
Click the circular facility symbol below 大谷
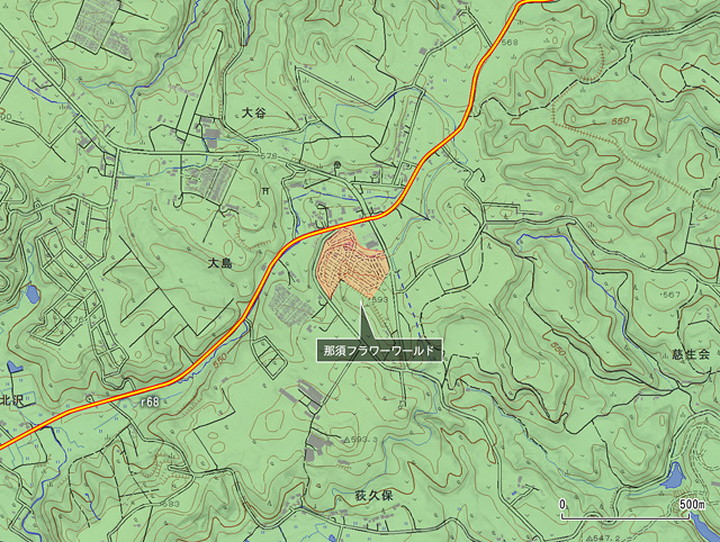tap(338, 164)
